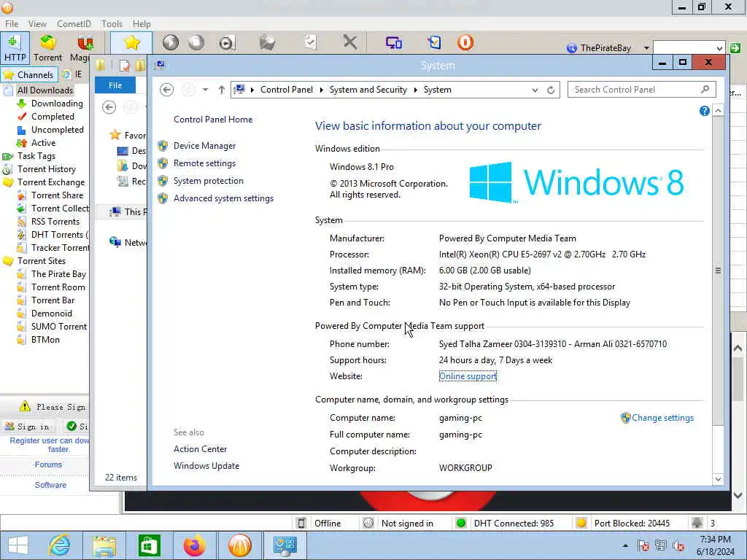Open the File menu in BitComet
This screenshot has width=747, height=560.
(12, 24)
